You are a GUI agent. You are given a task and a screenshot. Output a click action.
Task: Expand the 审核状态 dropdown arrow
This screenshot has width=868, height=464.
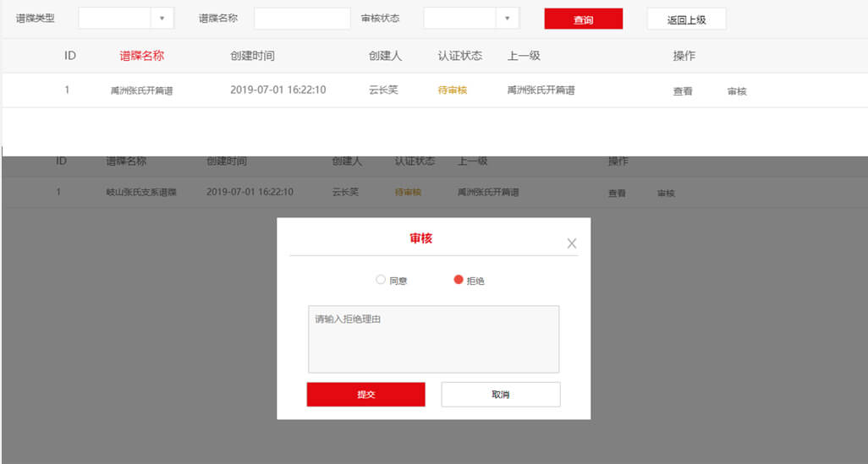coord(507,19)
